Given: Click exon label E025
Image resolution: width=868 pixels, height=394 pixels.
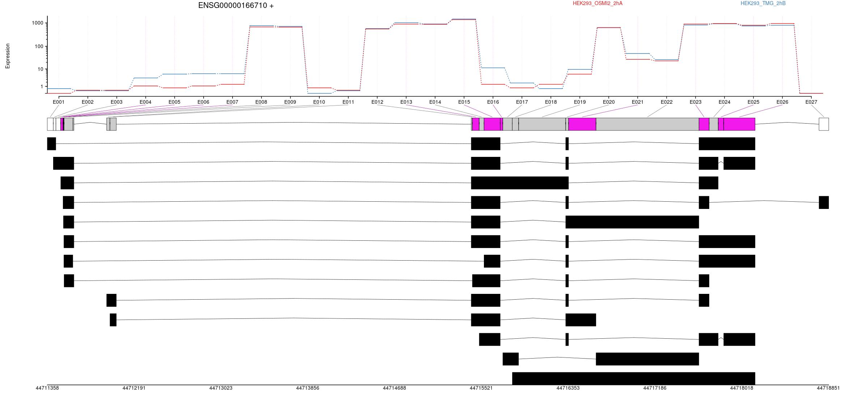Looking at the screenshot, I should 753,102.
